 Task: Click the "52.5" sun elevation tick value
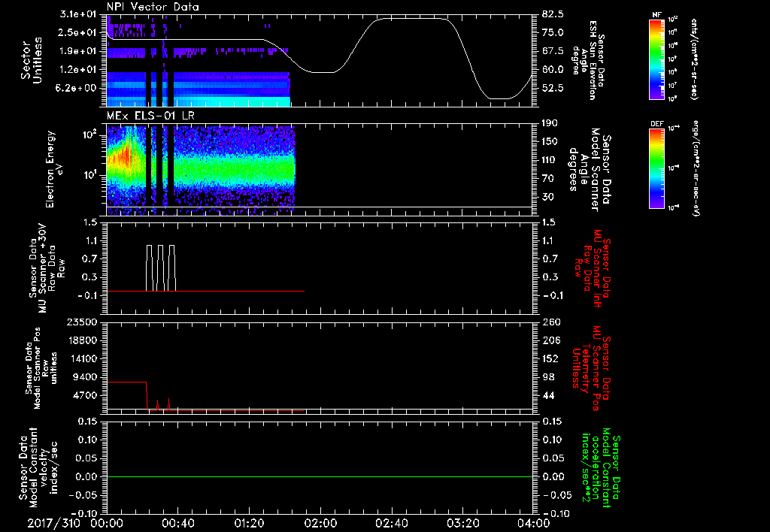pos(553,88)
